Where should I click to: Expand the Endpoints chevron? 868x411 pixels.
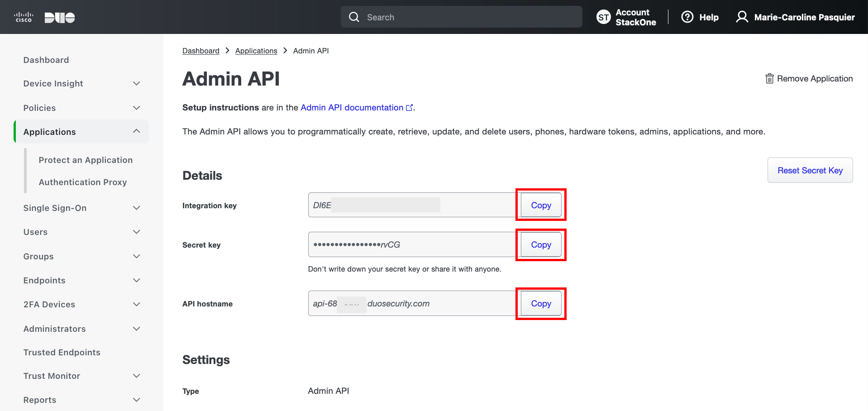pos(137,281)
